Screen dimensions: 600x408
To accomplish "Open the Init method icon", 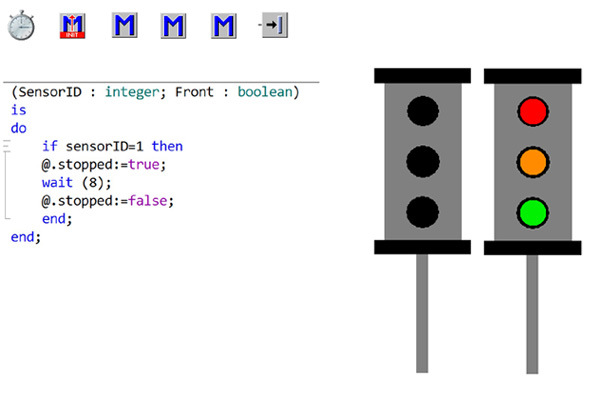I will pos(72,26).
